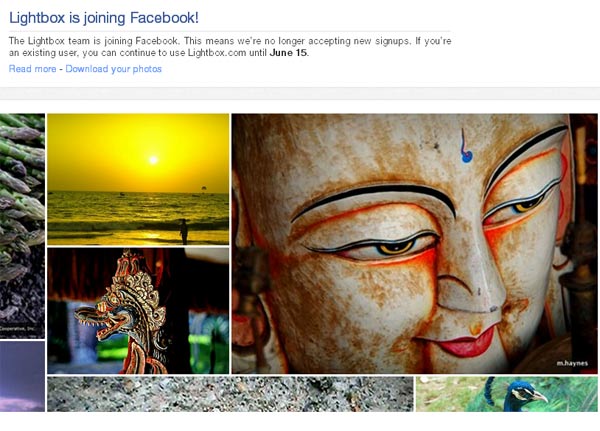Open the painted Buddha face photo

(414, 243)
